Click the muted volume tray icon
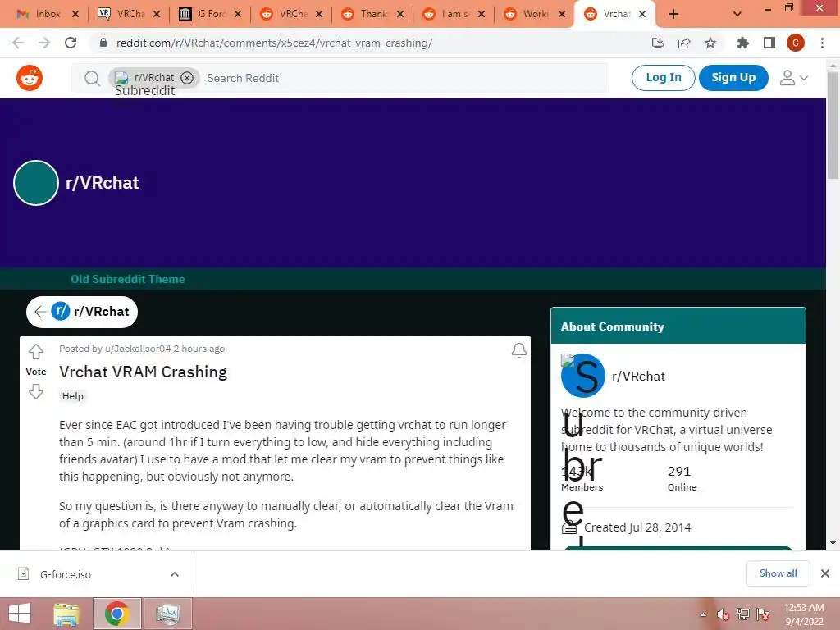Screen dimensions: 840x630 (724, 614)
